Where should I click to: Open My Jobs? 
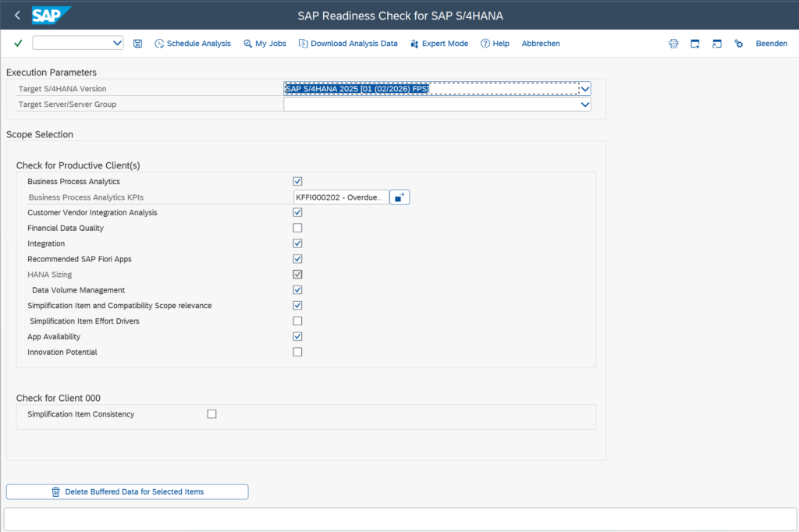tap(265, 44)
